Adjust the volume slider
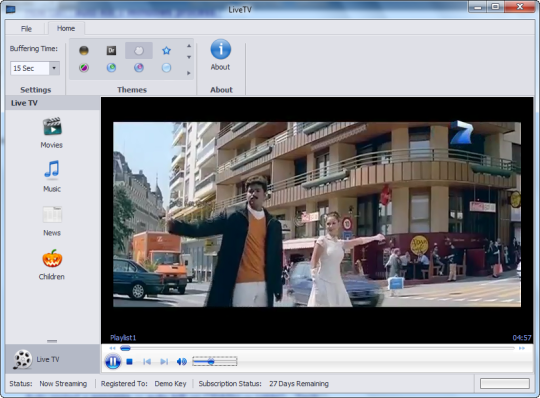Image resolution: width=540 pixels, height=398 pixels. click(215, 362)
